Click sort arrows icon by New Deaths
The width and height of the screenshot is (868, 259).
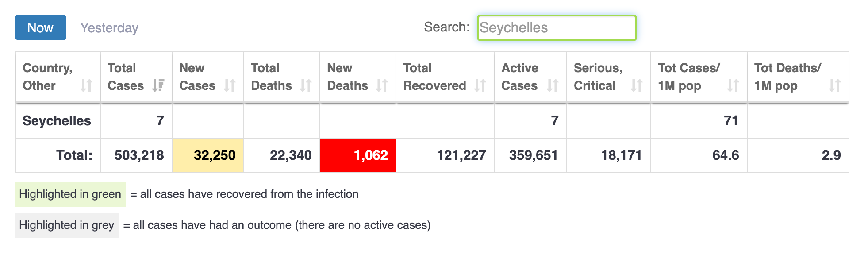coord(382,85)
